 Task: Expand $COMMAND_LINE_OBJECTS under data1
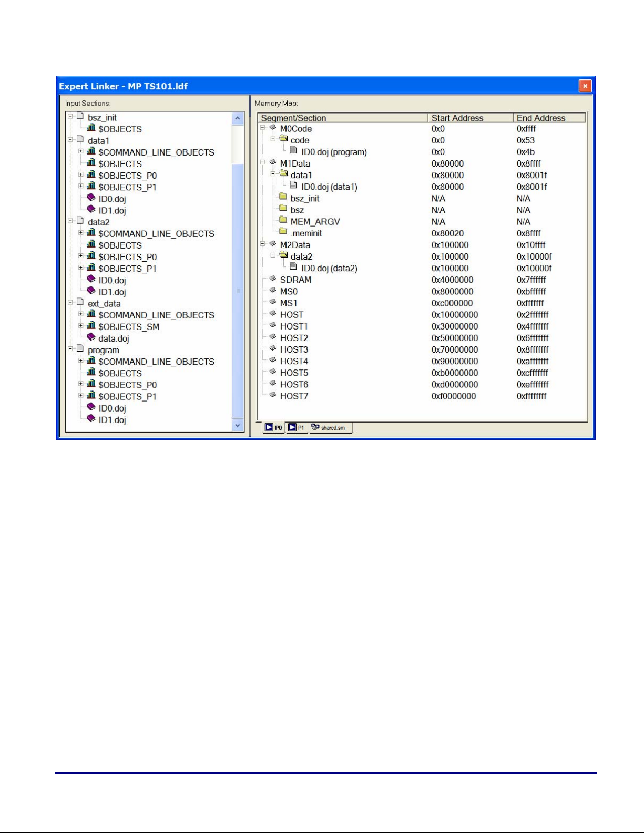tap(81, 151)
